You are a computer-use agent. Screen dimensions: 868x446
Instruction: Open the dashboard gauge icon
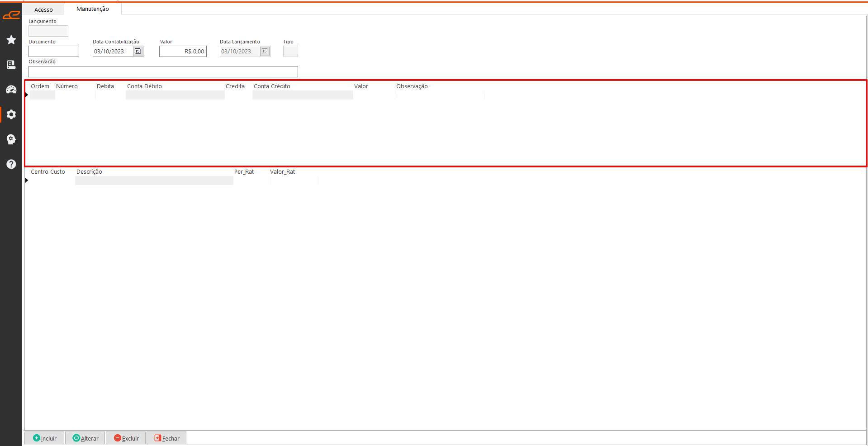pyautogui.click(x=11, y=90)
